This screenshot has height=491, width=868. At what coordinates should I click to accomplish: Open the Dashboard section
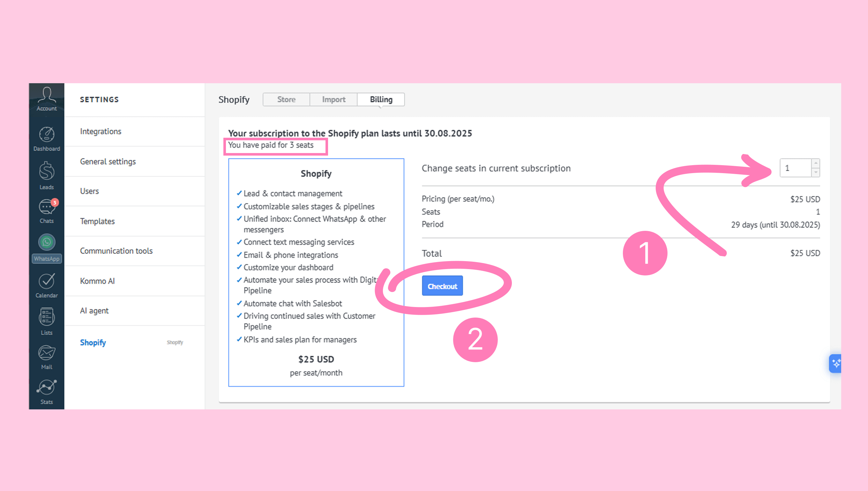pyautogui.click(x=47, y=139)
